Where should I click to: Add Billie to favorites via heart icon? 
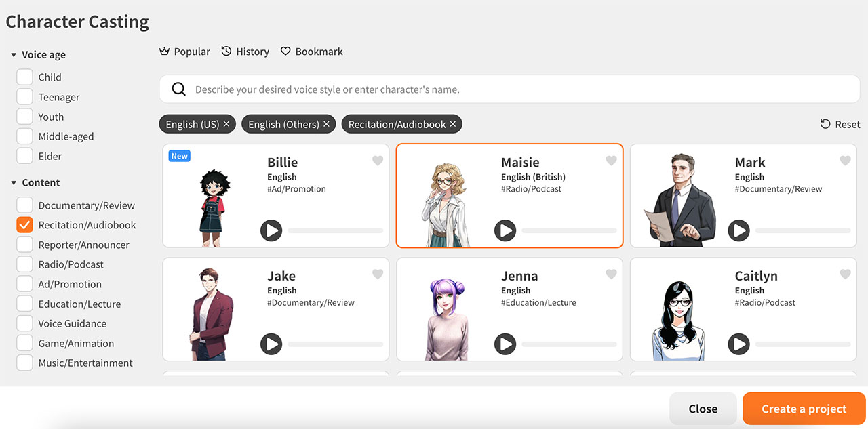coord(378,161)
